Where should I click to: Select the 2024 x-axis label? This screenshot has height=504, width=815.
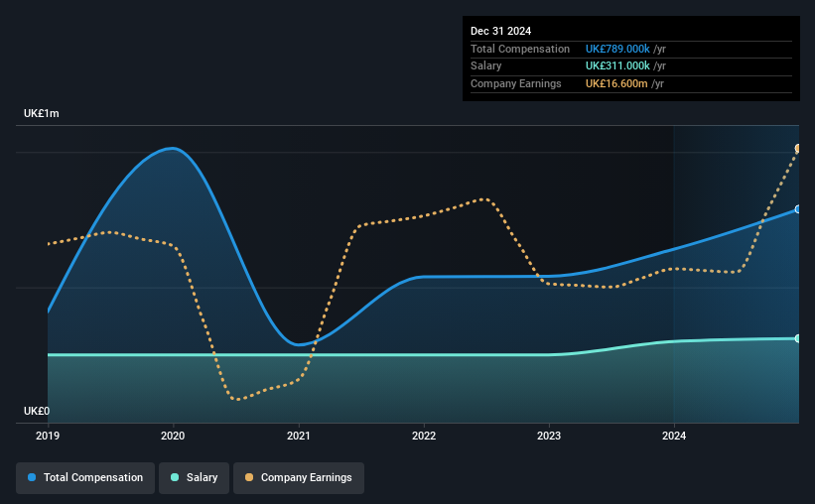coord(674,436)
